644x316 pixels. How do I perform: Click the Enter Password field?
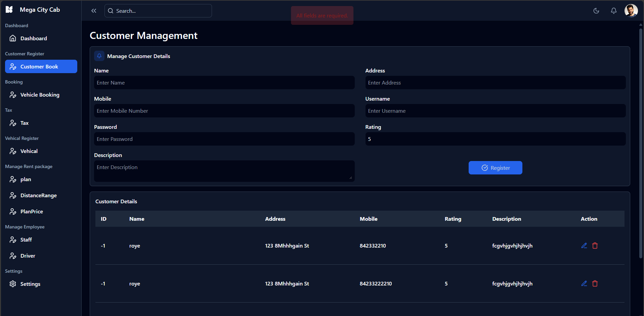224,139
